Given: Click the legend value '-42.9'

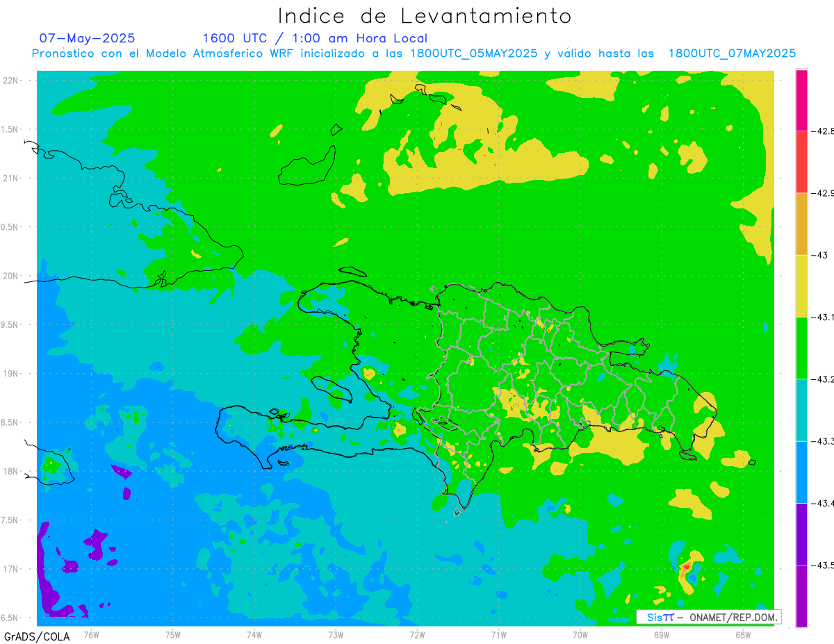Looking at the screenshot, I should coord(823,193).
